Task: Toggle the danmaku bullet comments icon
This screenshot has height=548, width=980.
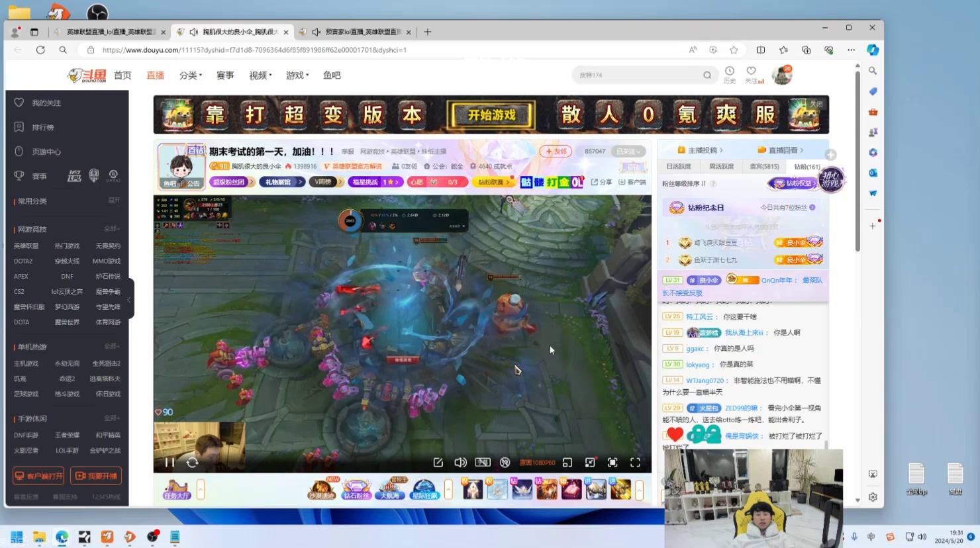Action: (x=483, y=463)
